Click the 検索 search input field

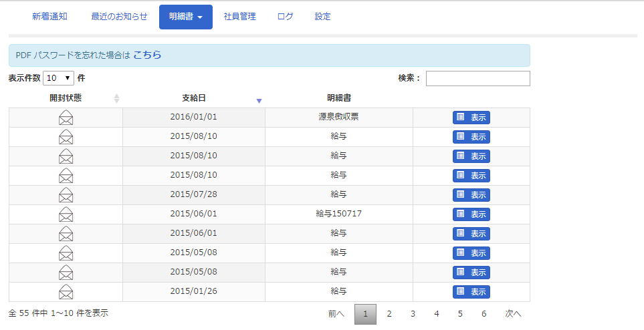(x=477, y=78)
